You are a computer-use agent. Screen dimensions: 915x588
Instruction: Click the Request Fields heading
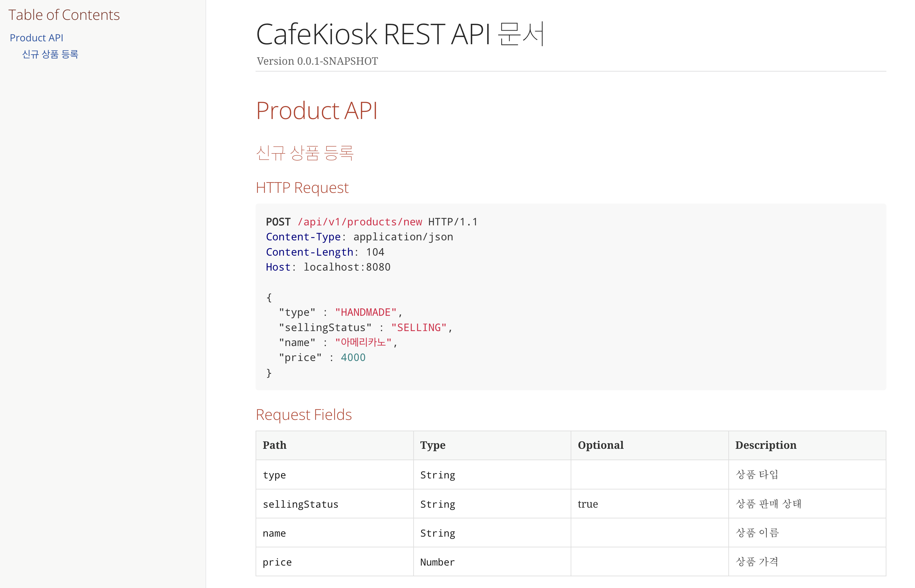pyautogui.click(x=303, y=415)
